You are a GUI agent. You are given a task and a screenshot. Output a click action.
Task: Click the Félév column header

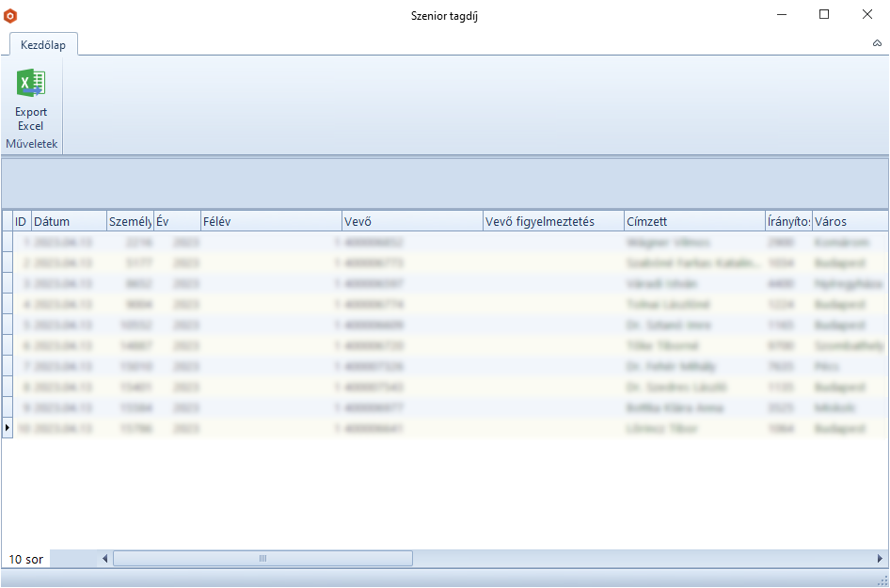tap(270, 222)
